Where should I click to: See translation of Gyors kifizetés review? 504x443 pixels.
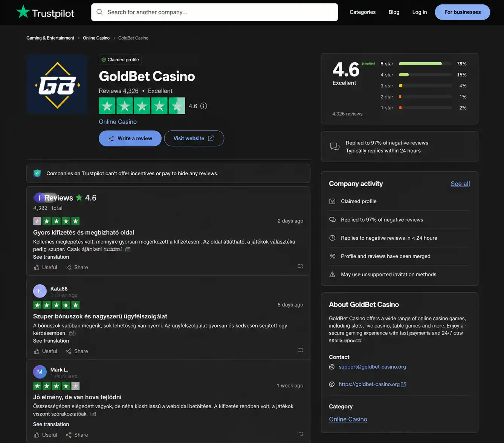pyautogui.click(x=51, y=257)
